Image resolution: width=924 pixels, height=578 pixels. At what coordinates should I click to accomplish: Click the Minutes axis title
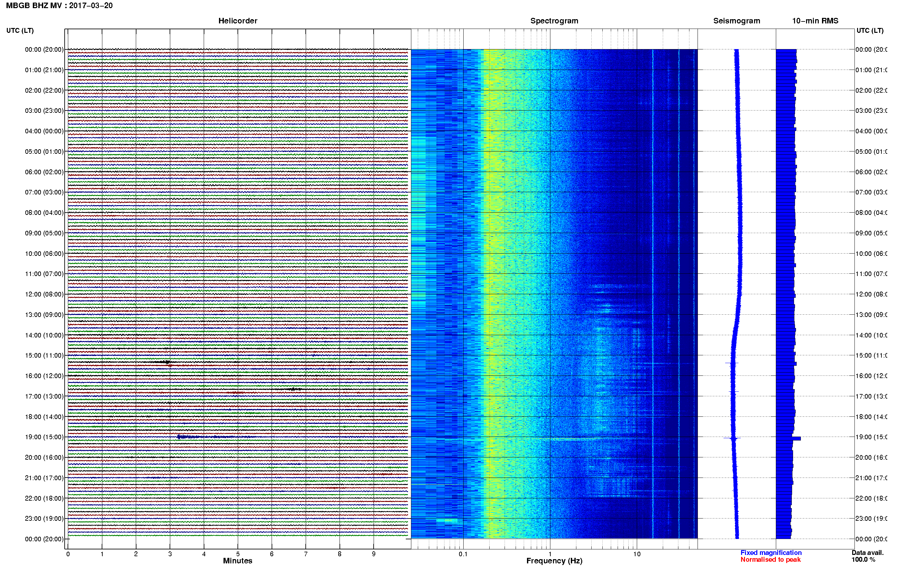point(237,561)
